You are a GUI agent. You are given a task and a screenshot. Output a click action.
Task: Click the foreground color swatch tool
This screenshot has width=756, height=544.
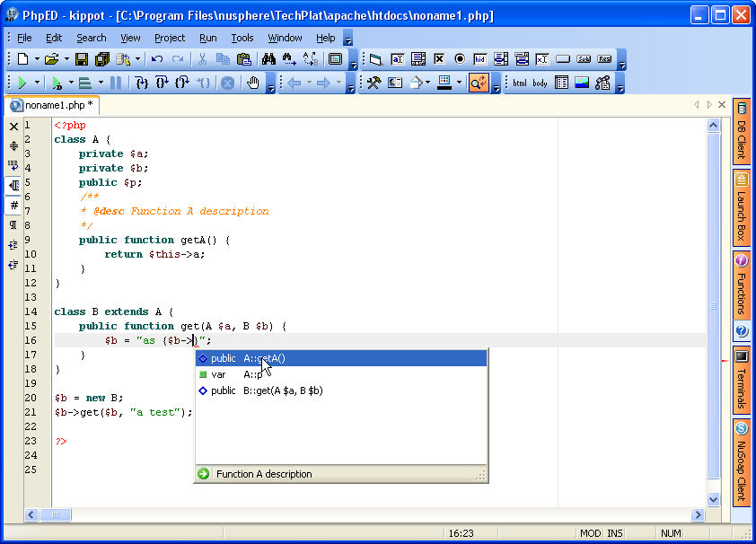coord(444,83)
